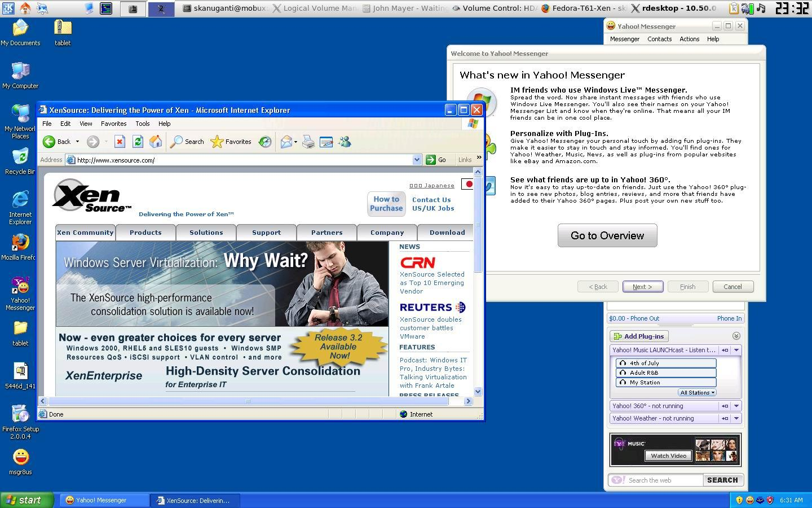Viewport: 812px width, 508px height.
Task: Click the IE horizontal scrollbar thumb
Action: tap(248, 401)
